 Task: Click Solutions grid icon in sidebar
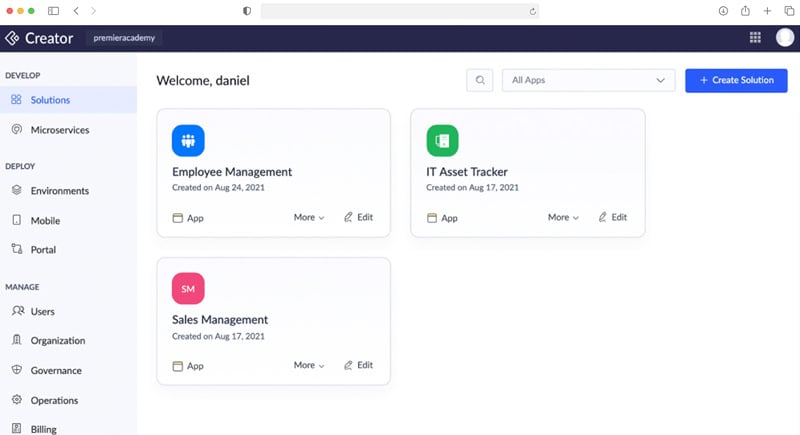(16, 99)
